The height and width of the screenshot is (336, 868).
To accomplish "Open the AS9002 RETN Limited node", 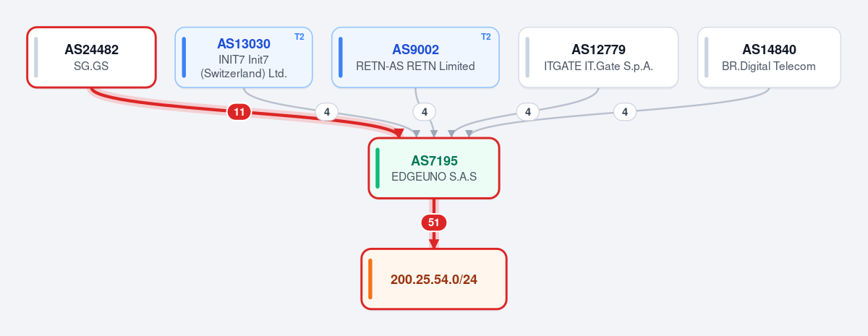I will tap(415, 57).
